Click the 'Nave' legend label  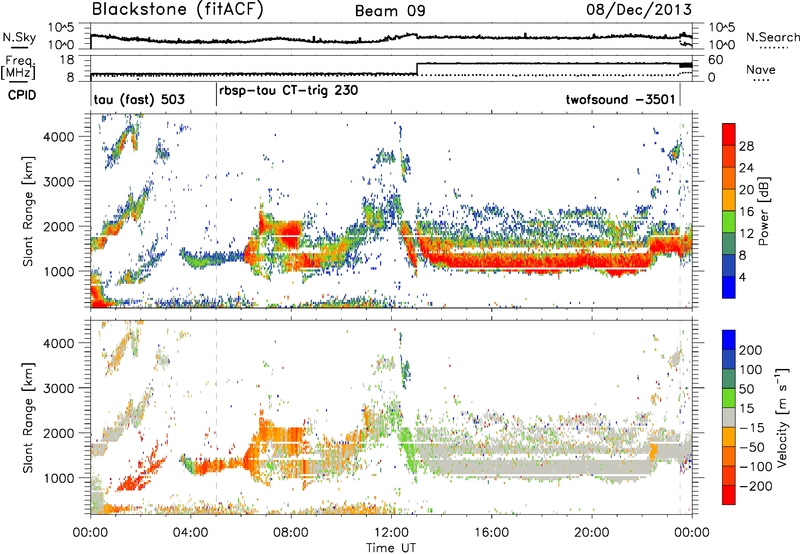click(x=761, y=70)
